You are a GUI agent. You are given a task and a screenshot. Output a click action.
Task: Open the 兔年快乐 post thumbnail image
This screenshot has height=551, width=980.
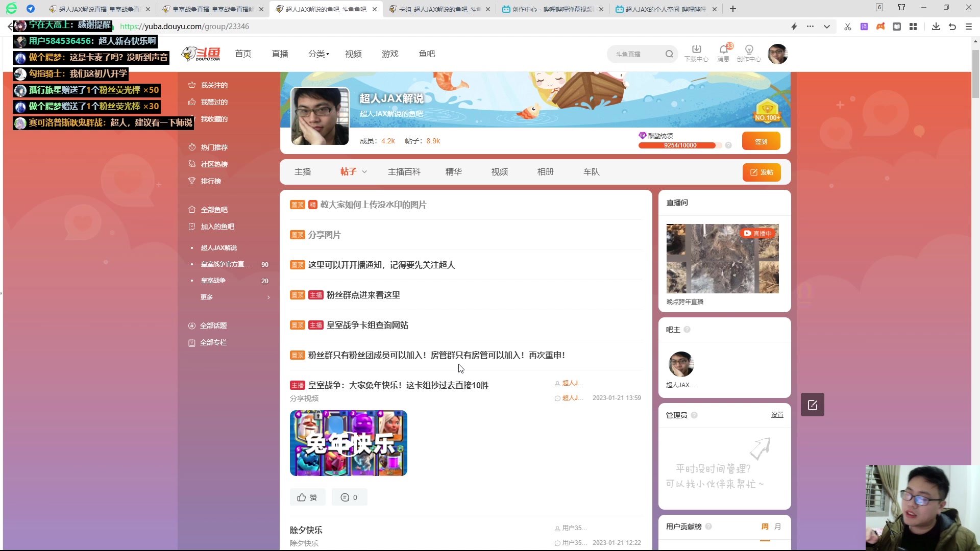pos(349,443)
